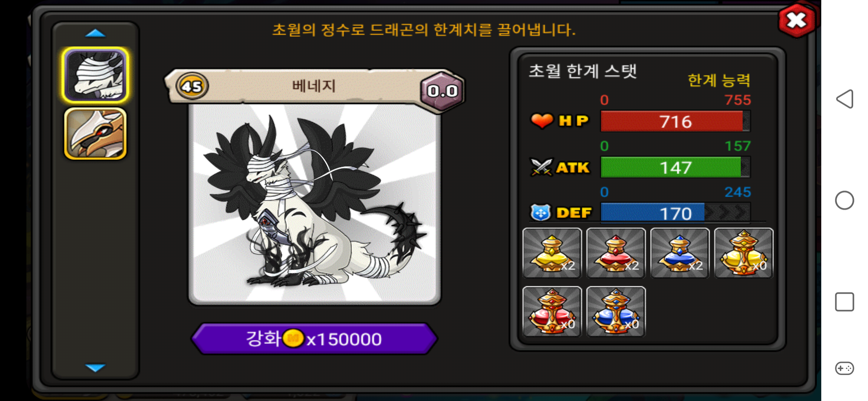Click the green ATK bar showing 147
This screenshot has width=868, height=401.
pyautogui.click(x=675, y=167)
